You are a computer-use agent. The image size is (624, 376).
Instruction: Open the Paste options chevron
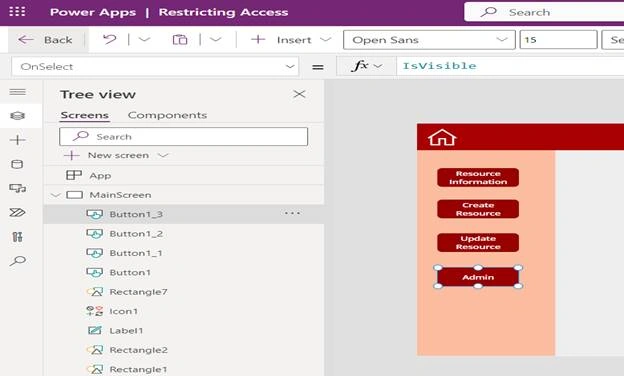coord(215,39)
